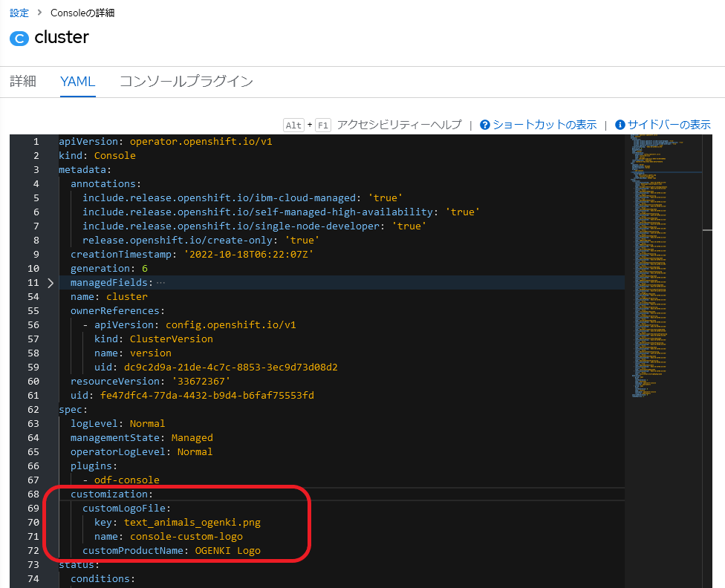This screenshot has height=588, width=725.
Task: Click the question mark shortcut help icon
Action: (484, 125)
